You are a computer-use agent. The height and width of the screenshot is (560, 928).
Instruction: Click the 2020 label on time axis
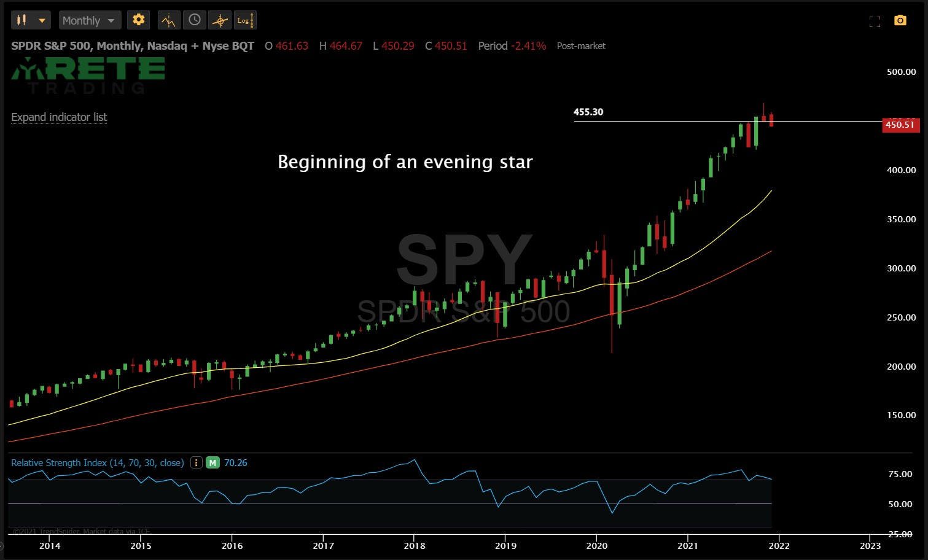point(596,545)
